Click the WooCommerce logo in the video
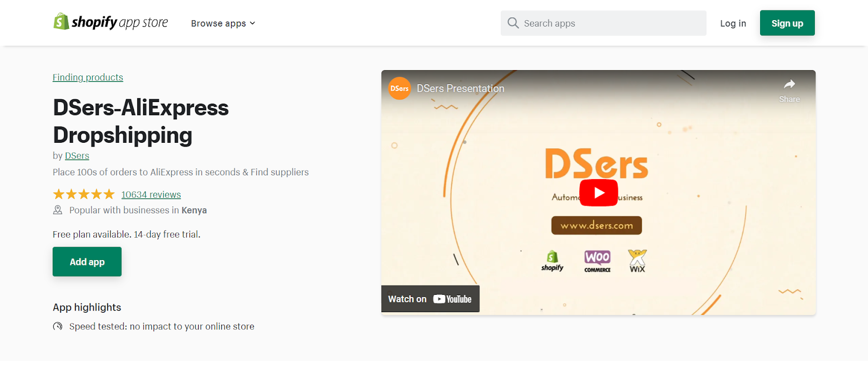 point(597,261)
